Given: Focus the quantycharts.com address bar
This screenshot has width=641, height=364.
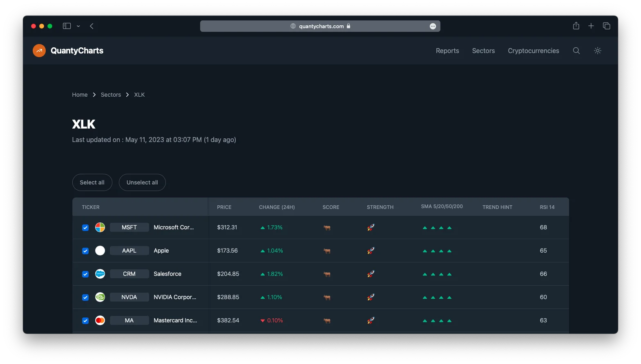Looking at the screenshot, I should [320, 26].
